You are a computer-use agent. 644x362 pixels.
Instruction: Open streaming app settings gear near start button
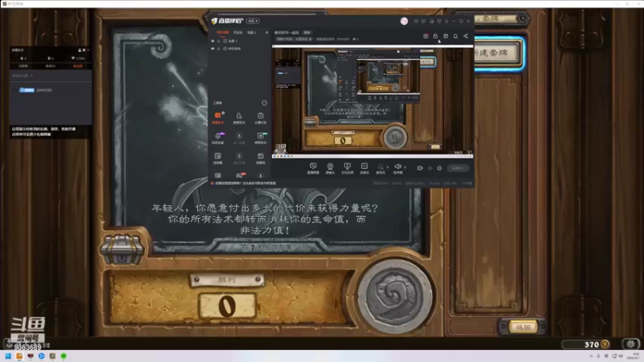click(440, 168)
